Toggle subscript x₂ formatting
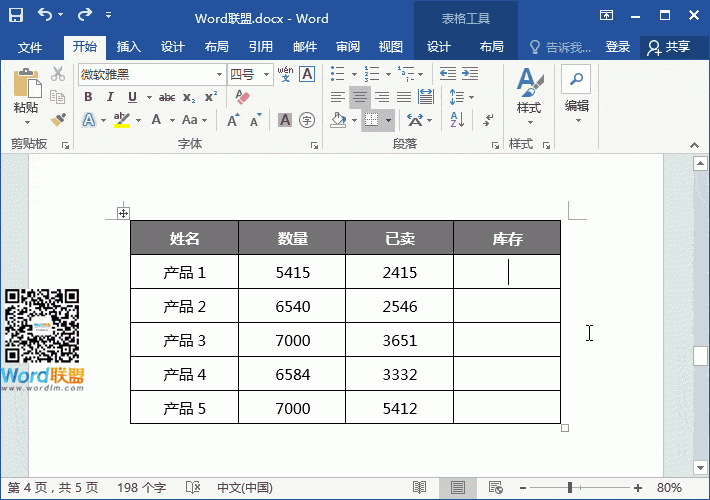This screenshot has width=710, height=500. [x=189, y=97]
